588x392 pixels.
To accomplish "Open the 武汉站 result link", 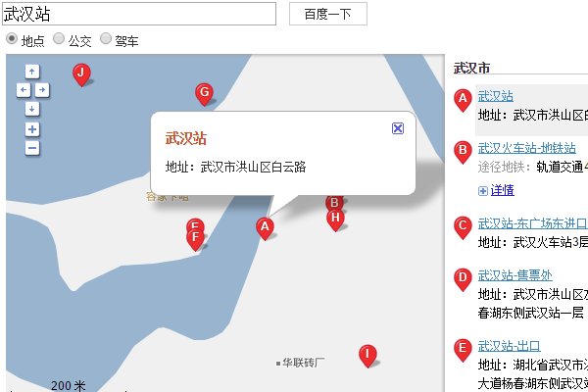I will [x=495, y=96].
